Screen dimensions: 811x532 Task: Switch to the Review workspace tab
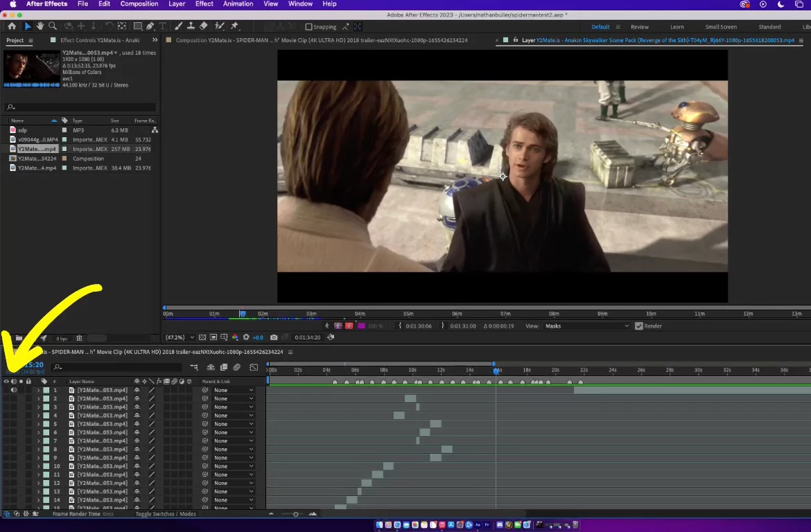[x=639, y=27]
